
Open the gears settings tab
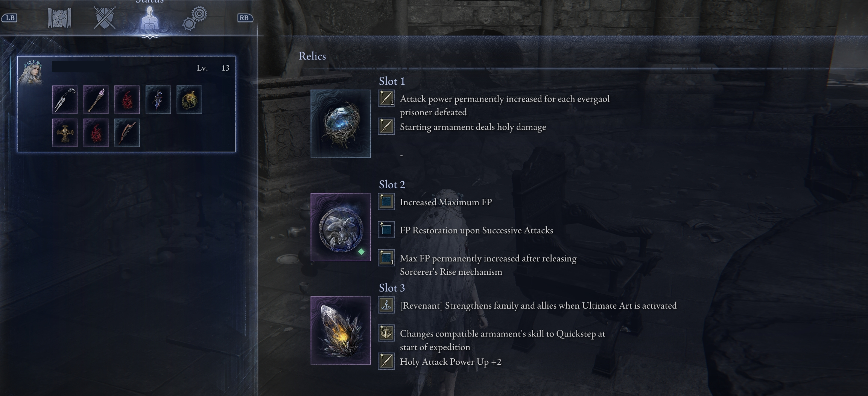click(x=195, y=18)
